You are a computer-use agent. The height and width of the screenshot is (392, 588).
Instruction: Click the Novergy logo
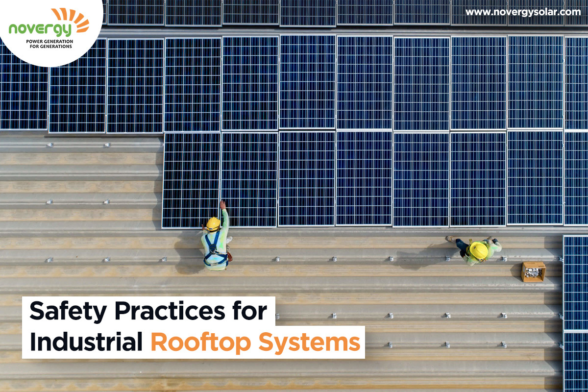[x=49, y=28]
